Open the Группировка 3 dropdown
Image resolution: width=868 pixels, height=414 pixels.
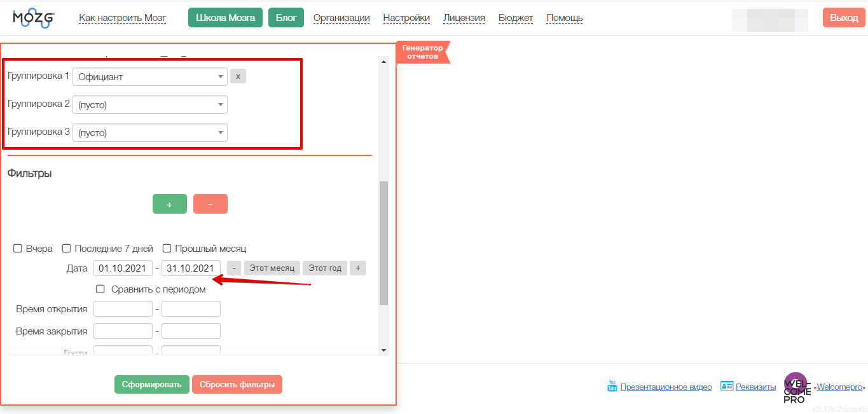coord(150,133)
